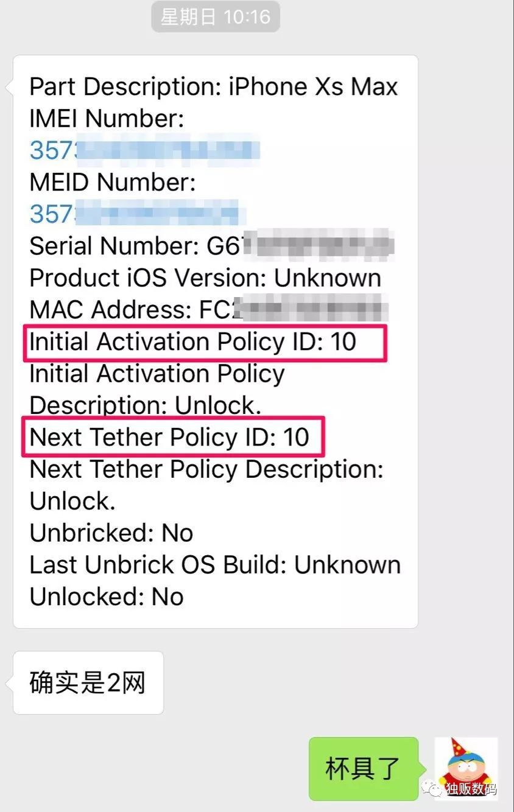Viewport: 514px width, 812px height.
Task: Click the Initial Activation Policy Description text
Action: pyautogui.click(x=157, y=390)
